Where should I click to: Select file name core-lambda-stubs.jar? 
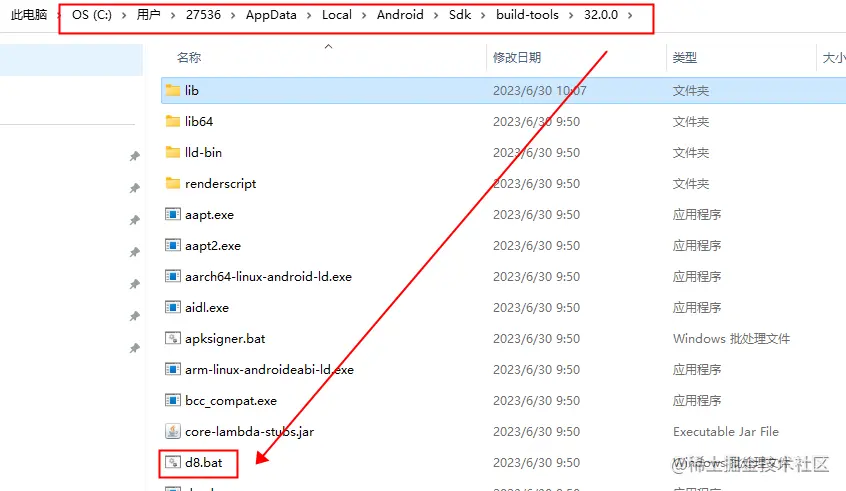[249, 432]
